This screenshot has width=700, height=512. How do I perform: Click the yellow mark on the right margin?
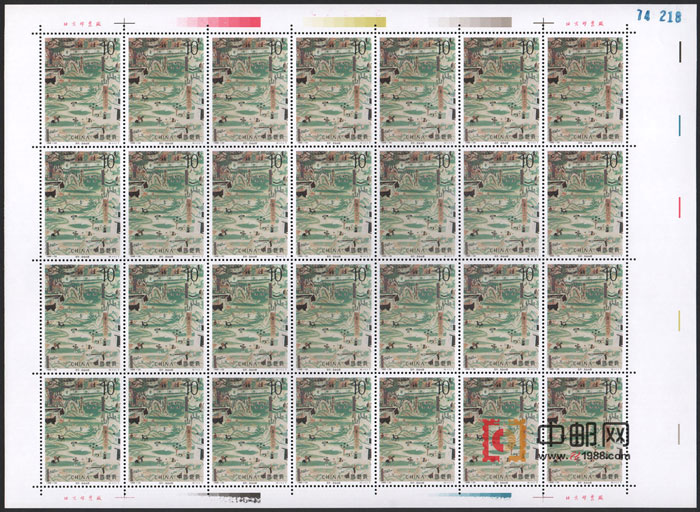tap(680, 320)
